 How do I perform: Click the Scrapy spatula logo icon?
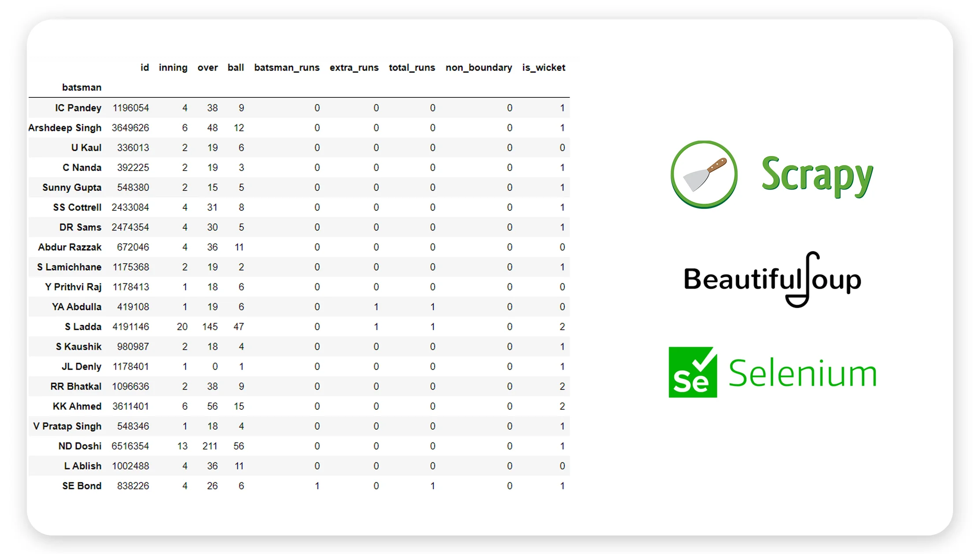tap(704, 175)
